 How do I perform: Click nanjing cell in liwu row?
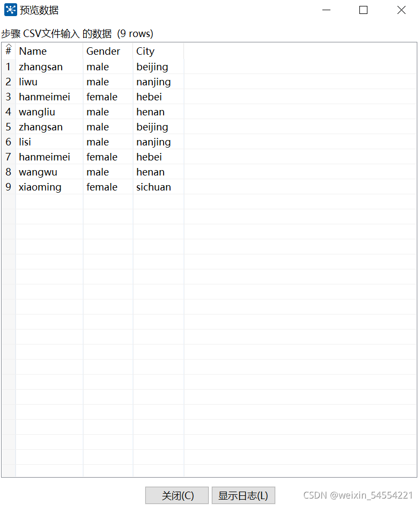[158, 82]
